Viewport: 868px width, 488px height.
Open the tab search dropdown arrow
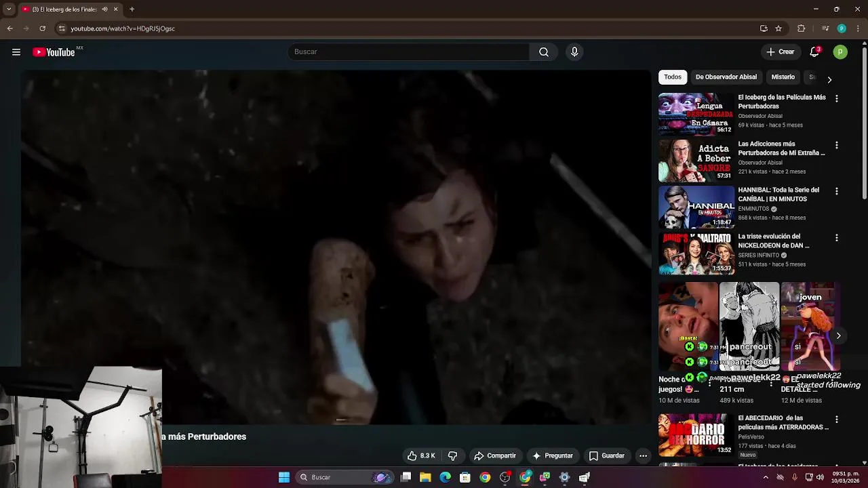9,9
